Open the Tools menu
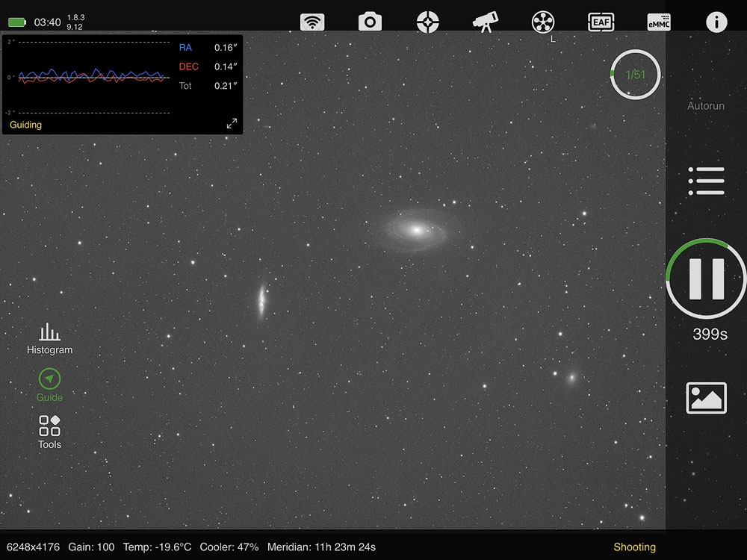Viewport: 747px width, 560px height. pos(49,432)
